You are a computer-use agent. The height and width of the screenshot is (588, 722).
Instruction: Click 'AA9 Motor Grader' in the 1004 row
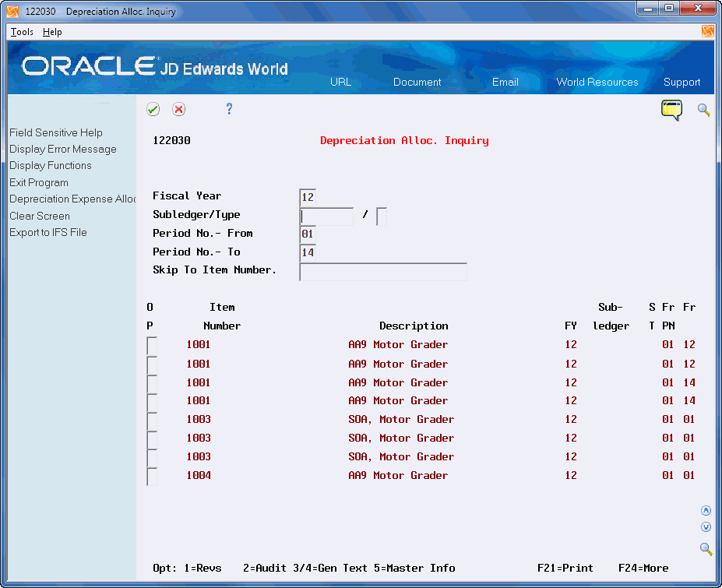pos(398,475)
